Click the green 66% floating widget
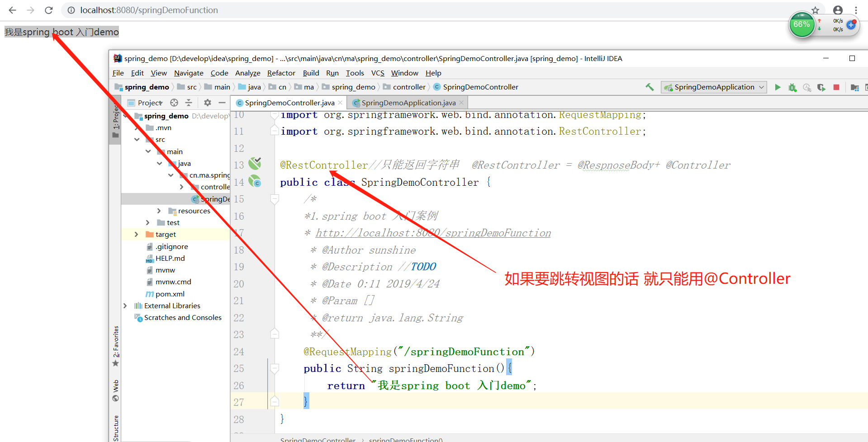 pos(802,24)
